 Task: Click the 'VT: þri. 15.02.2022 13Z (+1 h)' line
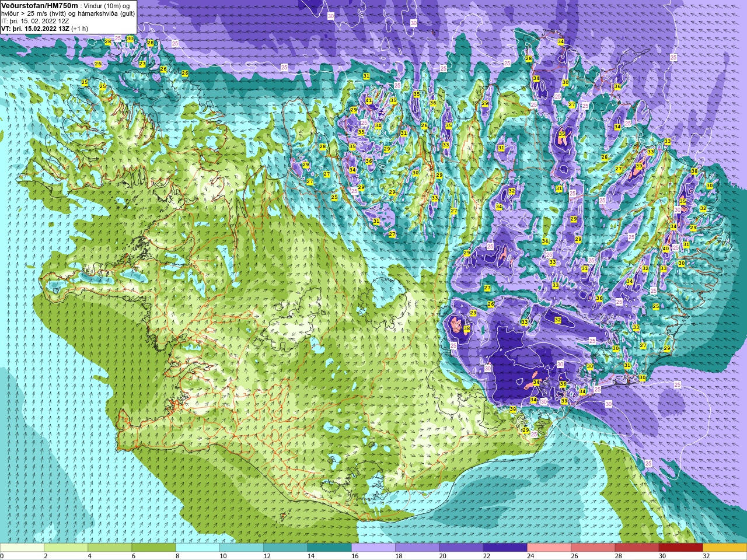coord(45,28)
